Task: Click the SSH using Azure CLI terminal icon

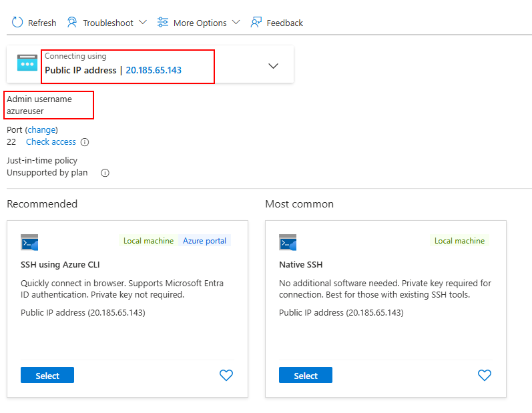Action: click(x=29, y=242)
